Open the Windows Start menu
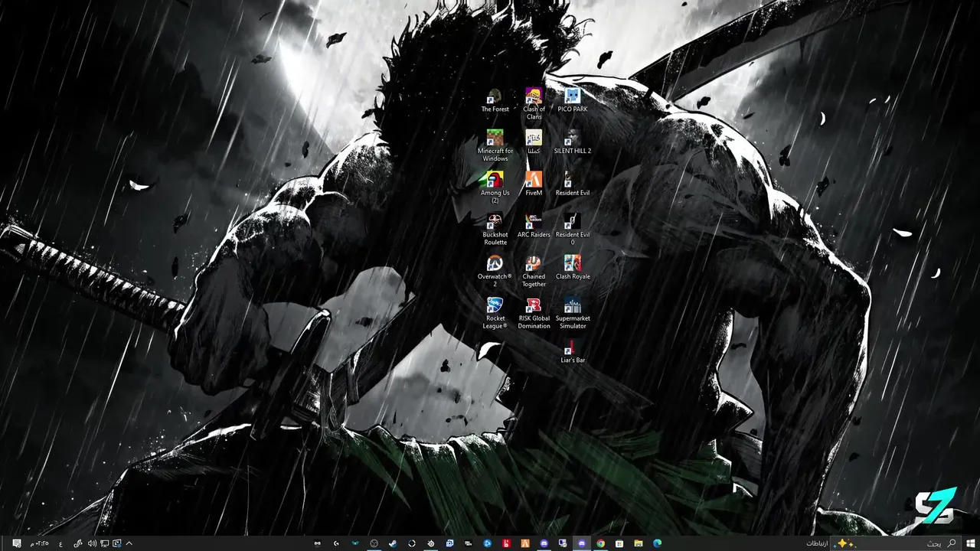The width and height of the screenshot is (980, 551). (971, 543)
